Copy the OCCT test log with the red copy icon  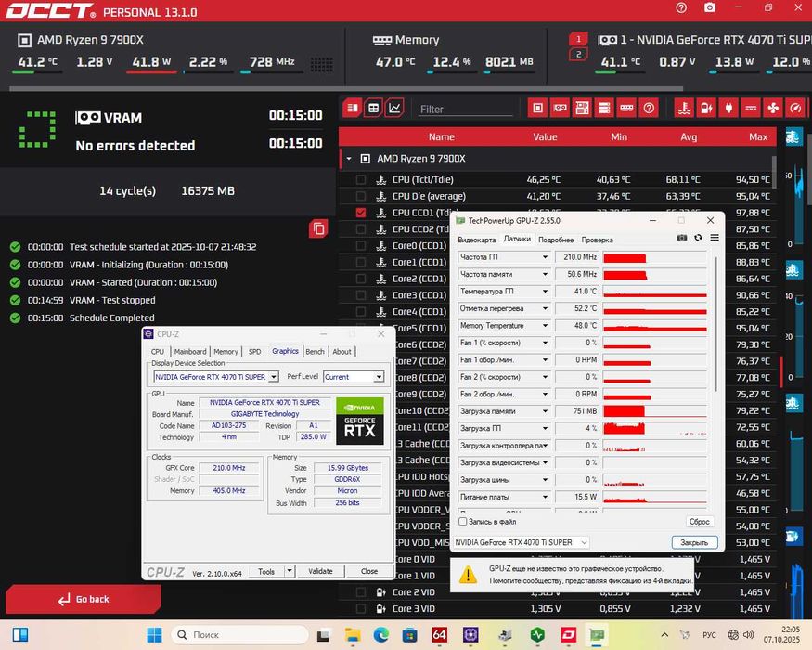pyautogui.click(x=318, y=228)
